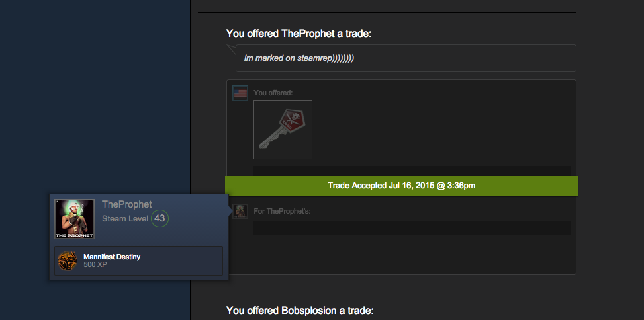Click the American flag avatar icon
This screenshot has width=644, height=320.
click(x=240, y=93)
